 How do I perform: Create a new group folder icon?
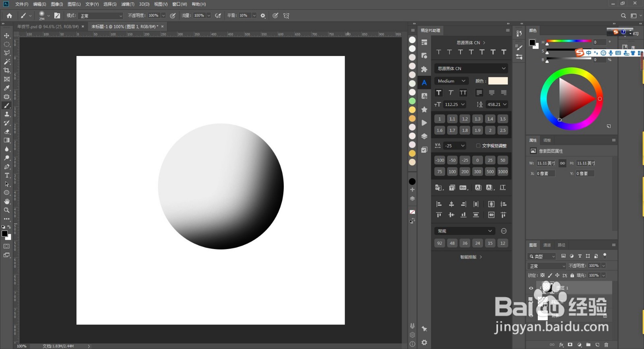pos(588,345)
